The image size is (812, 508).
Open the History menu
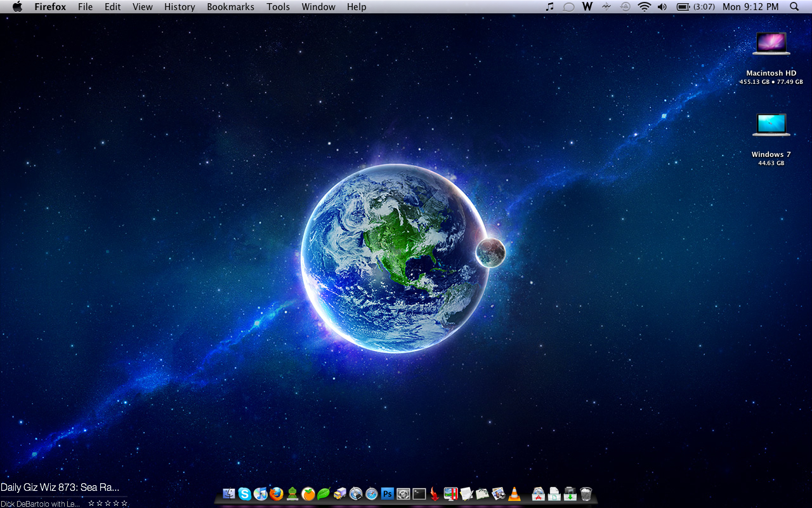[x=180, y=7]
